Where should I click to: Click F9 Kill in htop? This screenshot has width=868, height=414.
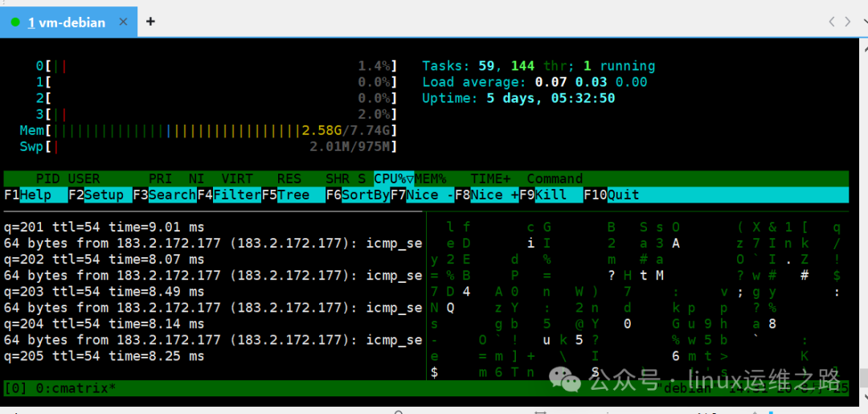coord(551,195)
